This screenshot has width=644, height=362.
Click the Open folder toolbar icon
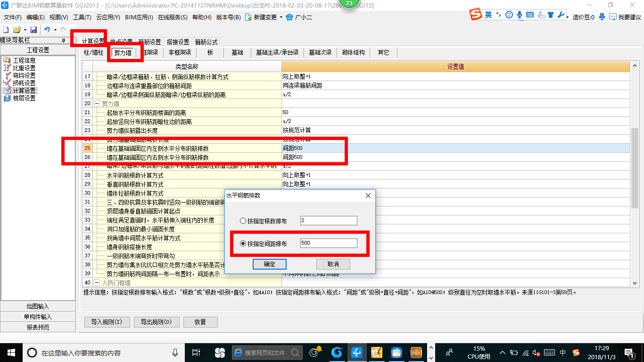[17, 30]
